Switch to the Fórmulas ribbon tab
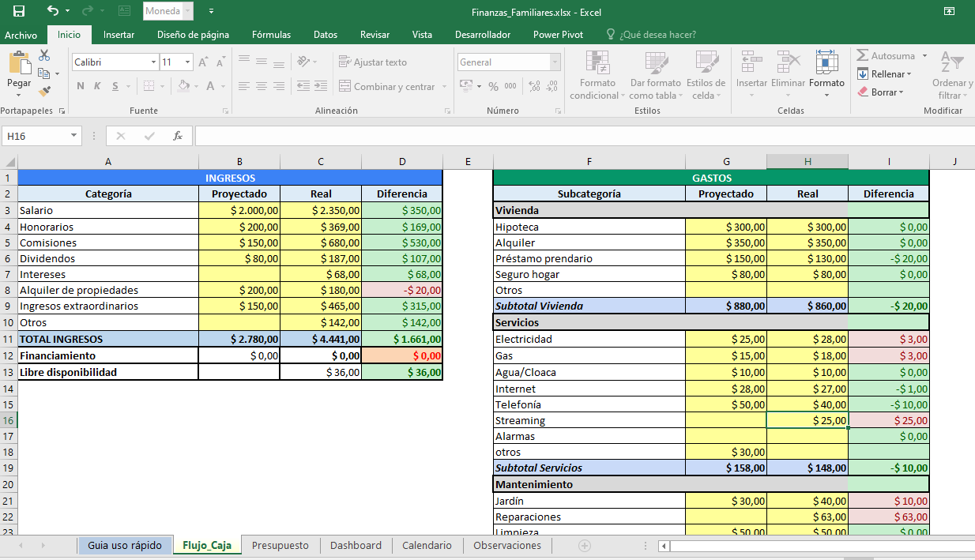Screen dimensions: 975x560 [271, 35]
